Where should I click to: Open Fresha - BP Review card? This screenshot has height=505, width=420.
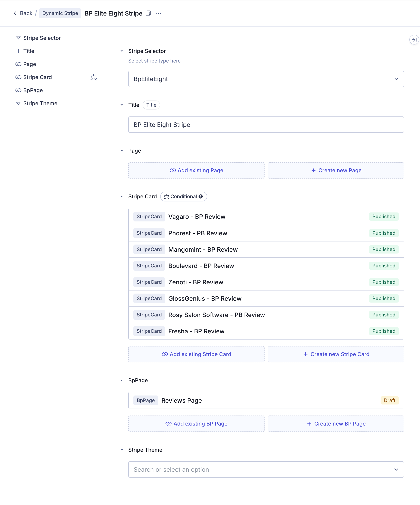pyautogui.click(x=266, y=331)
